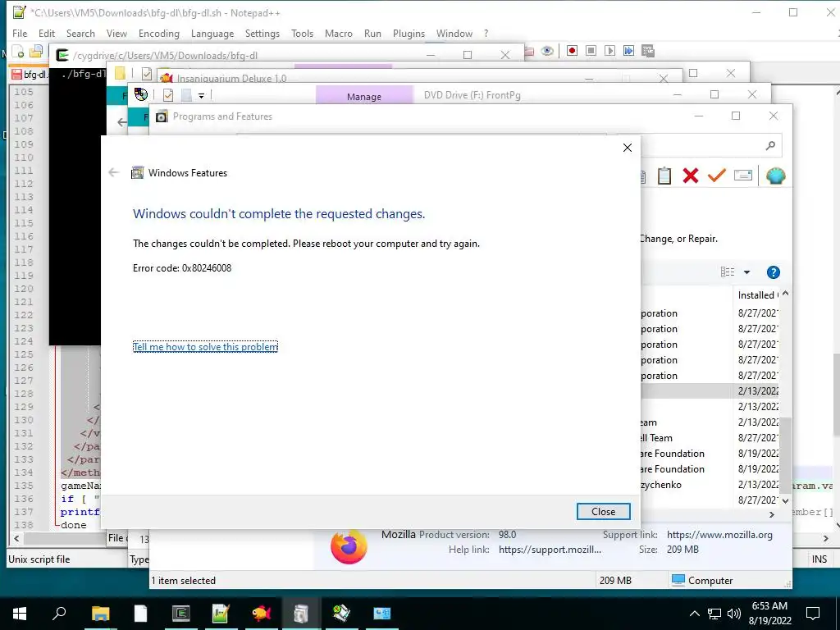
Task: Click the orange checkmark icon in Programs and Features
Action: 716,176
